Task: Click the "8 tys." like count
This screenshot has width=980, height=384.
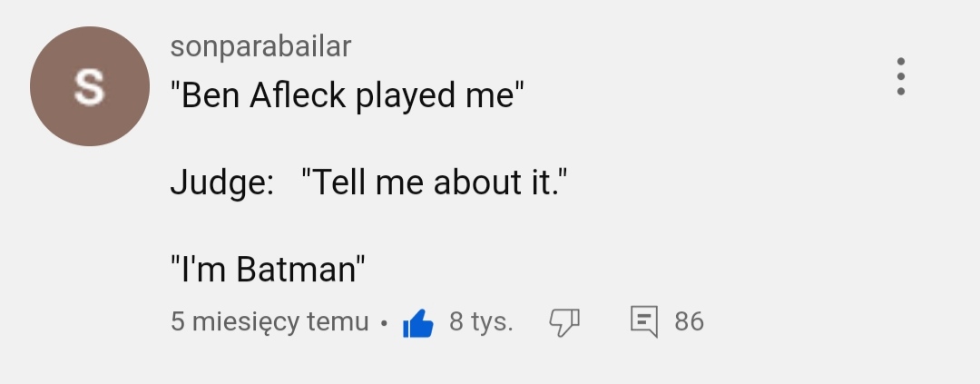Action: tap(481, 321)
